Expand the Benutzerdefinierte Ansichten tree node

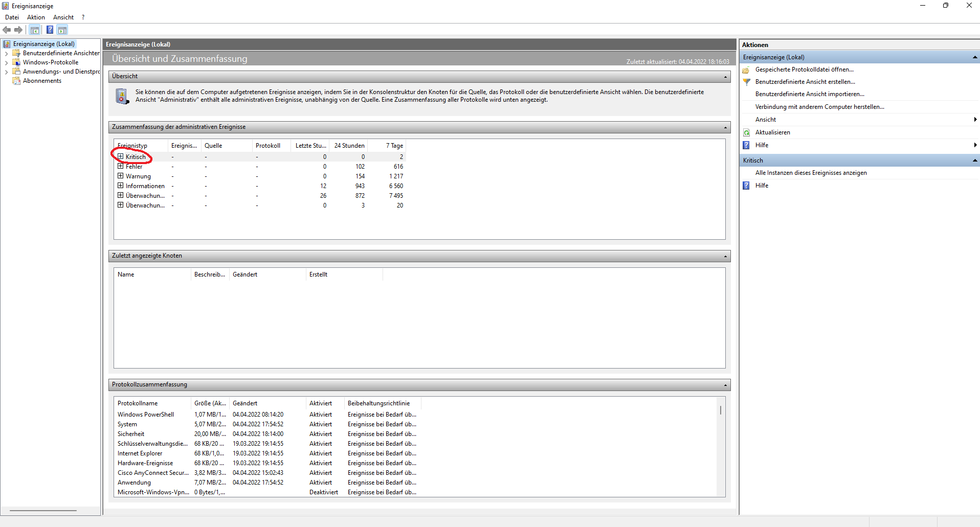pyautogui.click(x=6, y=53)
